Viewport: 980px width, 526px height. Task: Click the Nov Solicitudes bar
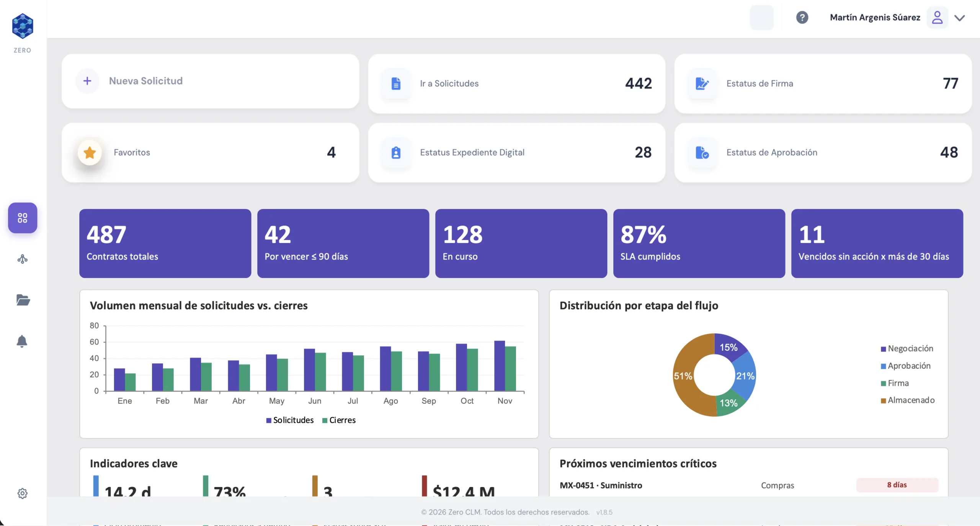click(x=500, y=366)
